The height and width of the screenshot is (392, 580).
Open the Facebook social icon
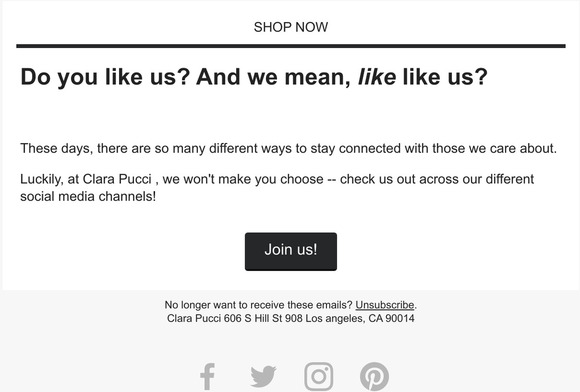(x=208, y=376)
